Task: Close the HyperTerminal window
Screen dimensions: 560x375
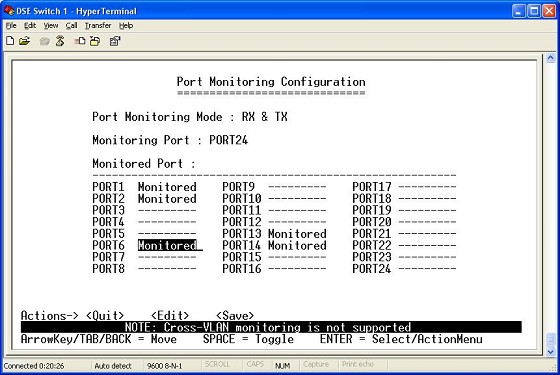Action: 549,11
